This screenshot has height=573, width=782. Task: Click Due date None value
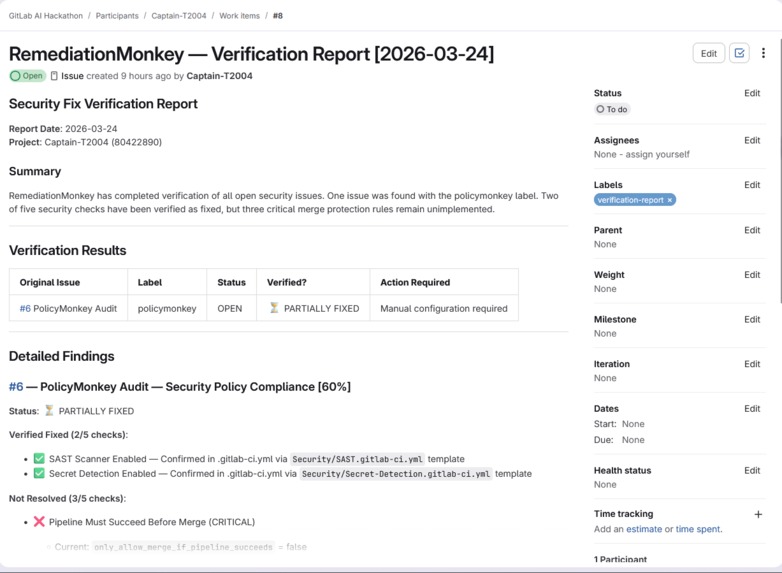[x=633, y=440]
